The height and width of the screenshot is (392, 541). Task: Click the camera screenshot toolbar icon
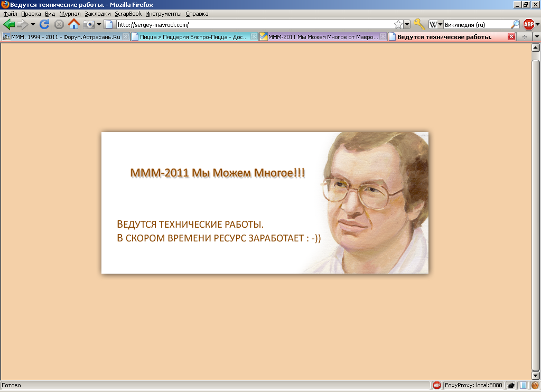89,24
